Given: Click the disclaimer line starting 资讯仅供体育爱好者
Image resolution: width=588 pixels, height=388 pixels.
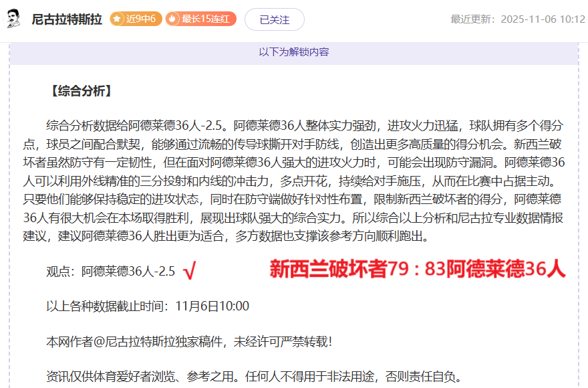Looking at the screenshot, I should tap(254, 376).
